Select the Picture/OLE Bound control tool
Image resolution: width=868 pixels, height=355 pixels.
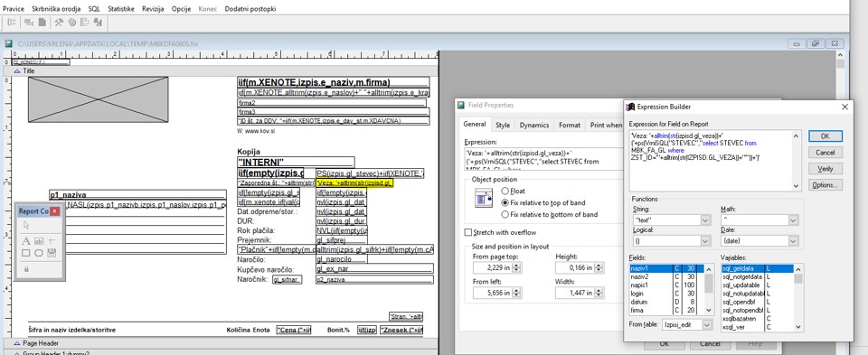52,253
